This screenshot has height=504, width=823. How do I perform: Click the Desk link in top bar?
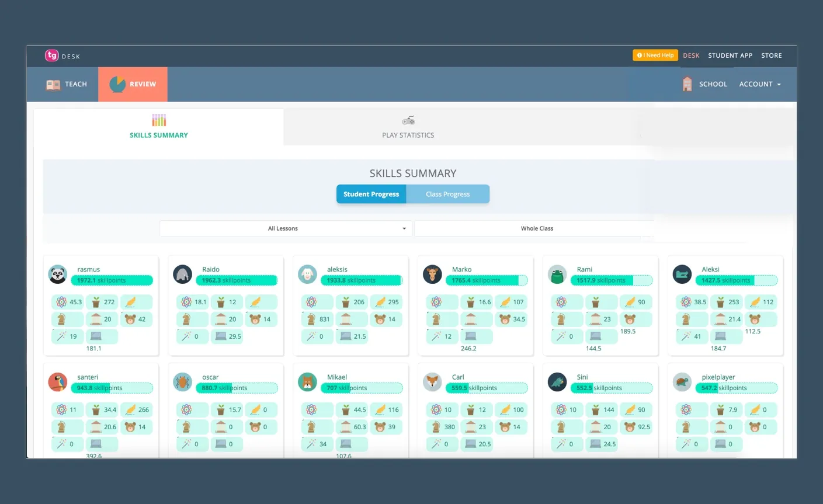[x=691, y=55]
